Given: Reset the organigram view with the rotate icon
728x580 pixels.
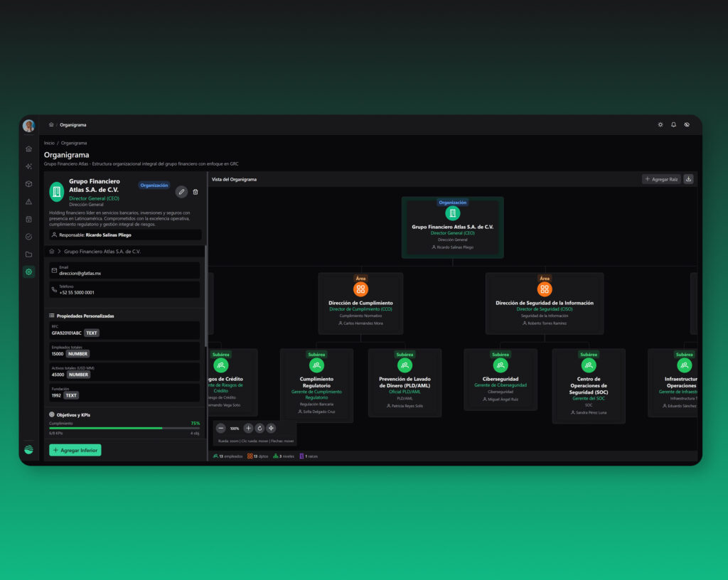Looking at the screenshot, I should pyautogui.click(x=260, y=429).
